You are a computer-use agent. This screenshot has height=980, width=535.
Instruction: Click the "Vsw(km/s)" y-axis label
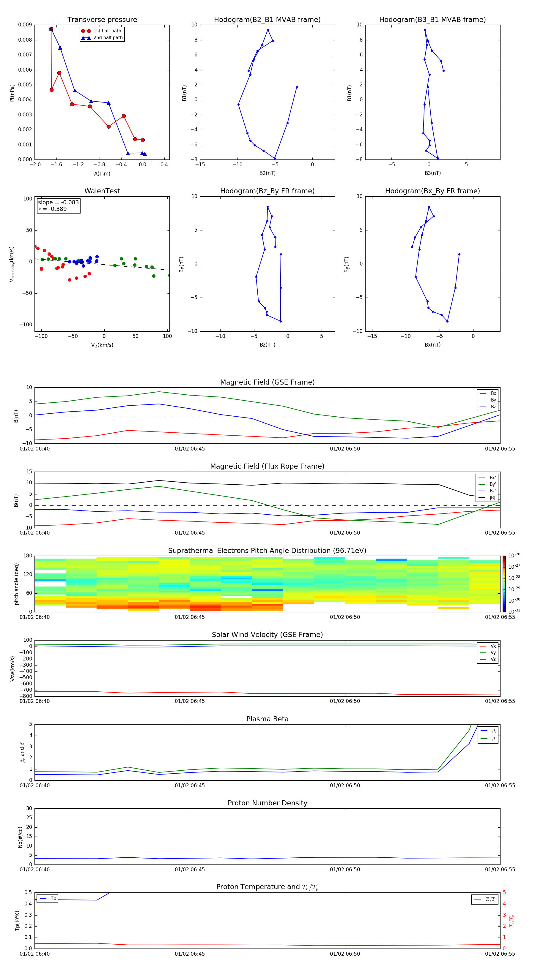(12, 668)
